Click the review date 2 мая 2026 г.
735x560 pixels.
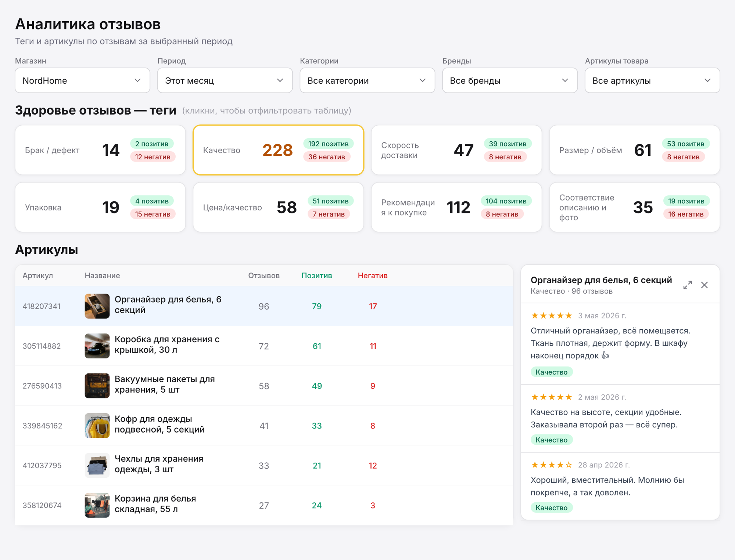[602, 397]
